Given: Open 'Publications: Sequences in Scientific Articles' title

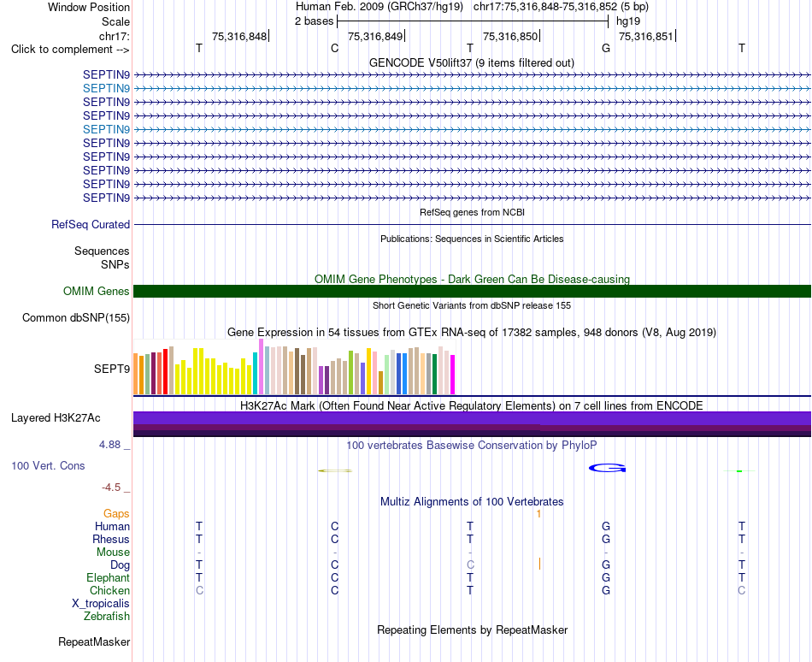Looking at the screenshot, I should (x=472, y=239).
